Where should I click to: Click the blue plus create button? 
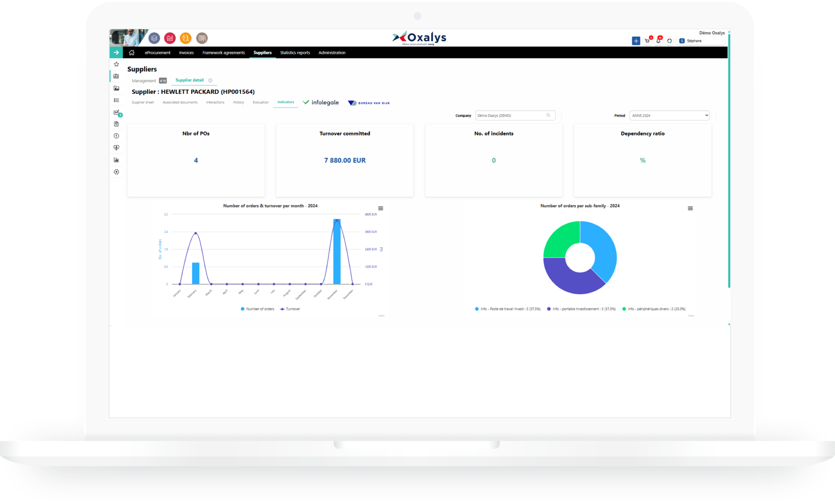tap(636, 41)
